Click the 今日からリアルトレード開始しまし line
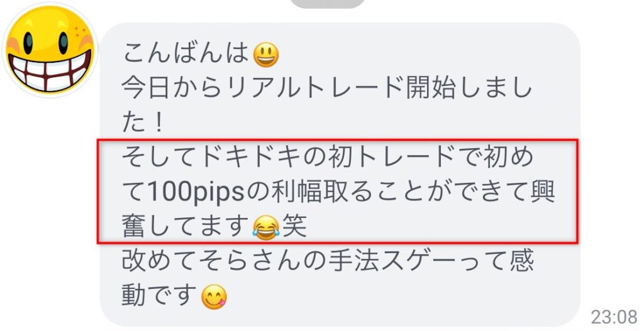The height and width of the screenshot is (331, 644). point(326,88)
